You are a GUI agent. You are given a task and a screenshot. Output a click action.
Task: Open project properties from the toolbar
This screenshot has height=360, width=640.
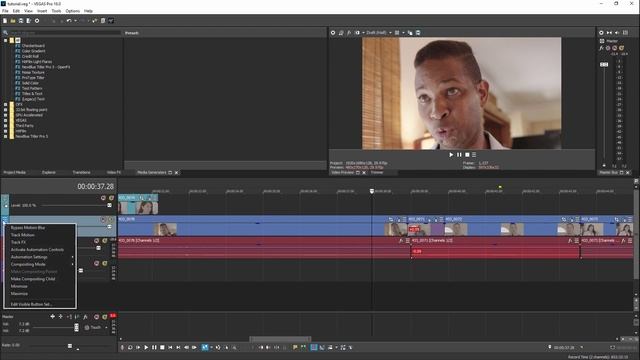tap(37, 20)
